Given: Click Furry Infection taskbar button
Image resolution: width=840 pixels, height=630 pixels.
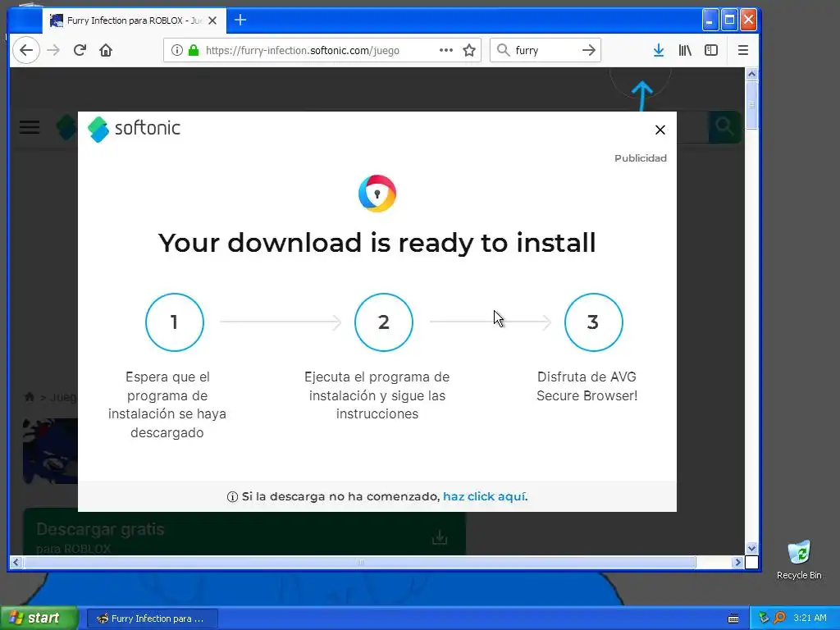Looking at the screenshot, I should pyautogui.click(x=152, y=619).
